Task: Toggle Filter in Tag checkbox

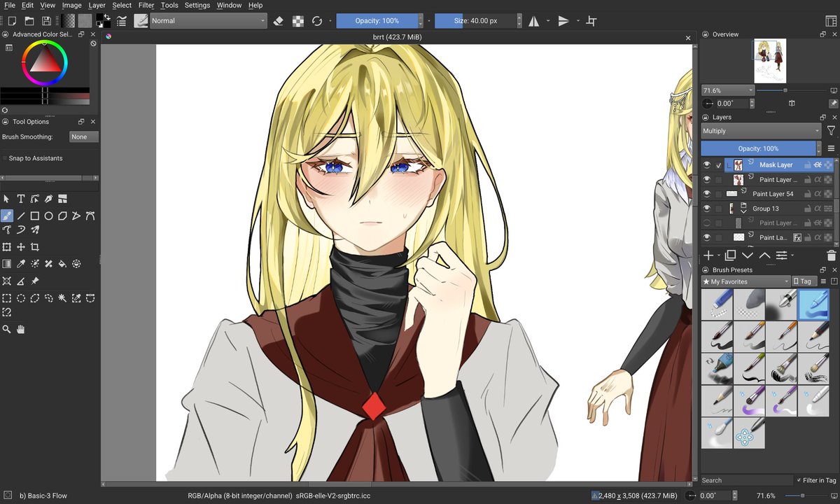Action: pos(799,480)
